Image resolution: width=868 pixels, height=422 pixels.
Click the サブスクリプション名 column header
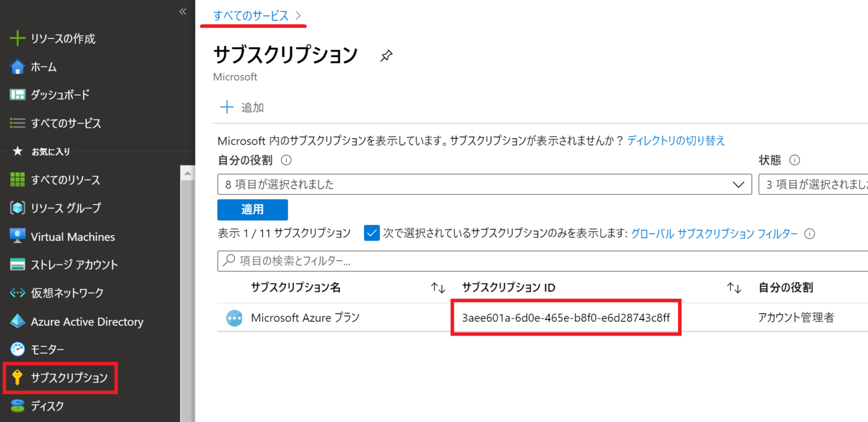(296, 288)
